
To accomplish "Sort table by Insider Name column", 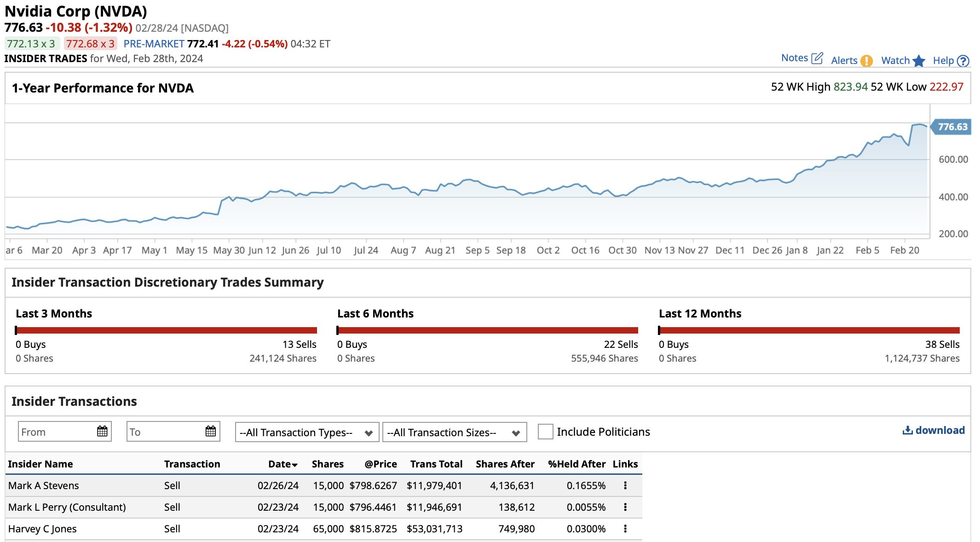I will (40, 464).
